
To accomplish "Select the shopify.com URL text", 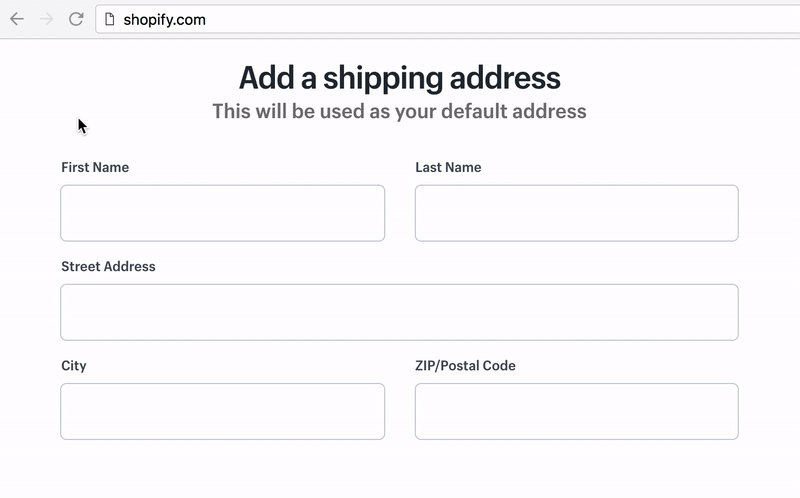I will tap(164, 20).
